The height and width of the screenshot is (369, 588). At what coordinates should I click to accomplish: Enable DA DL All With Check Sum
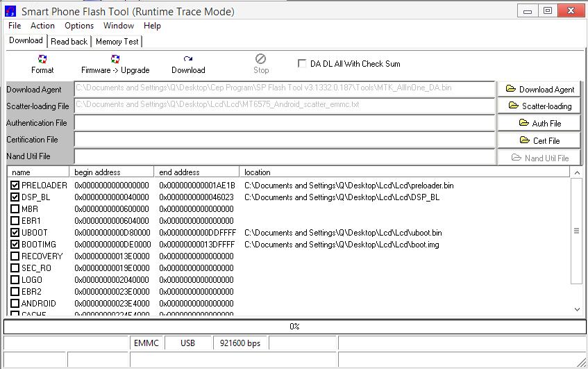pyautogui.click(x=302, y=64)
